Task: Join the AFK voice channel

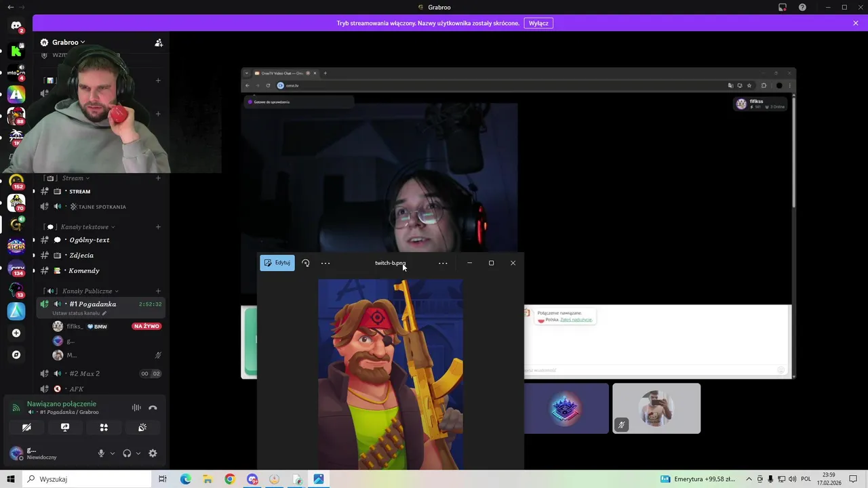Action: coord(101,389)
